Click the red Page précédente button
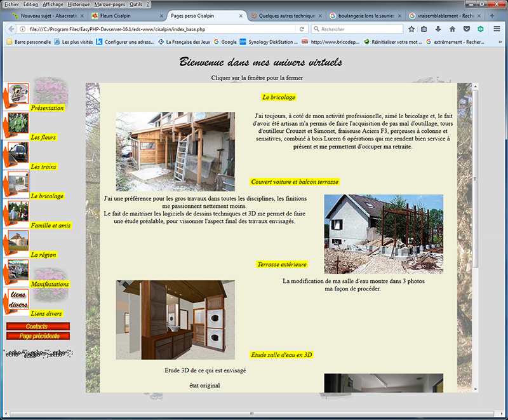 (x=38, y=336)
